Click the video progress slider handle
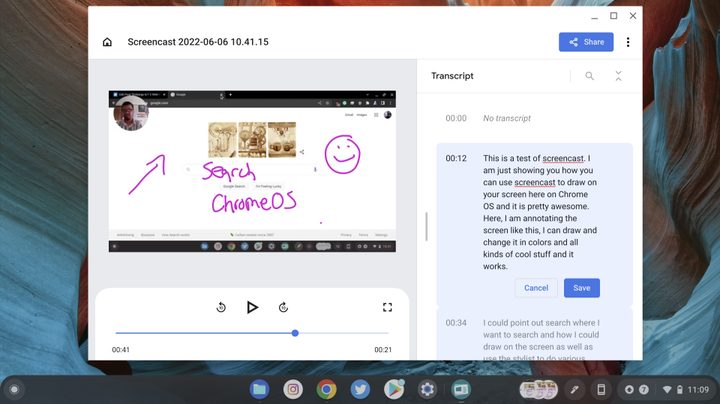This screenshot has height=404, width=720. click(x=295, y=333)
